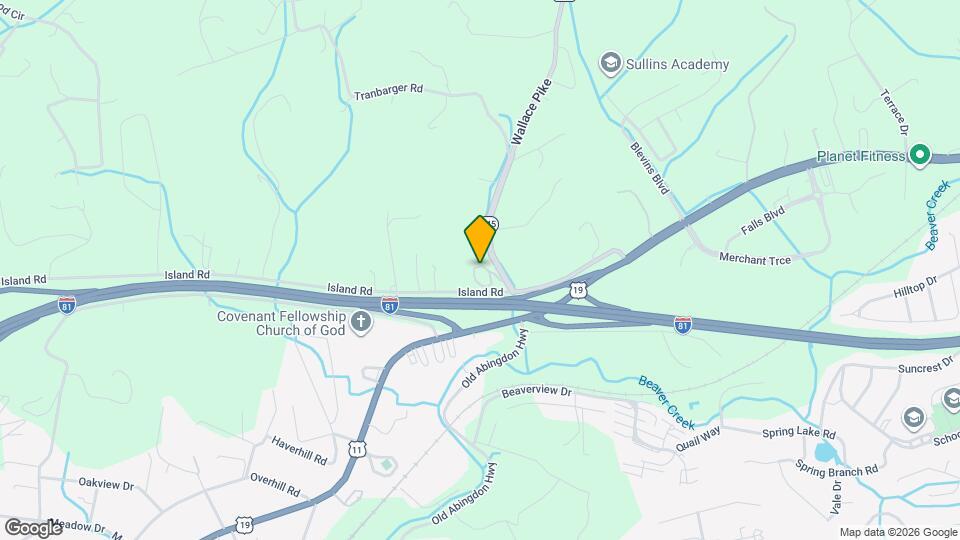960x540 pixels.
Task: Select the Tranbarger Rd label
Action: 388,92
